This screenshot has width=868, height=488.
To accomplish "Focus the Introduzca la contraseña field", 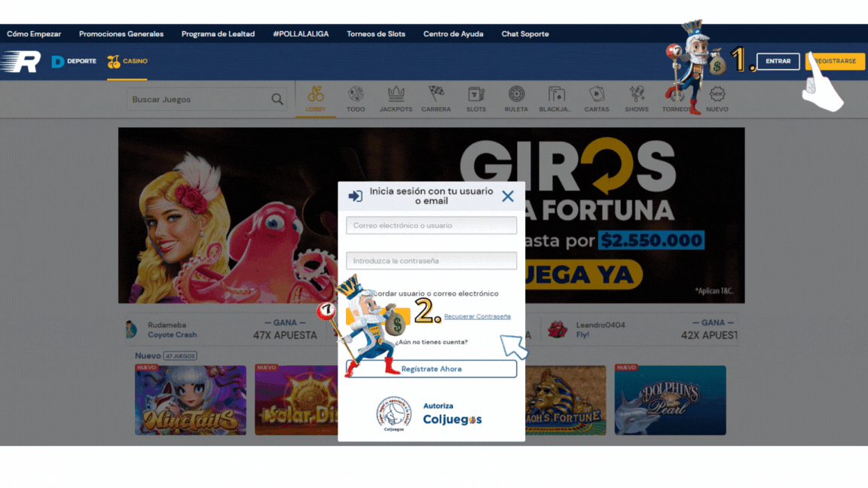I will [x=431, y=261].
